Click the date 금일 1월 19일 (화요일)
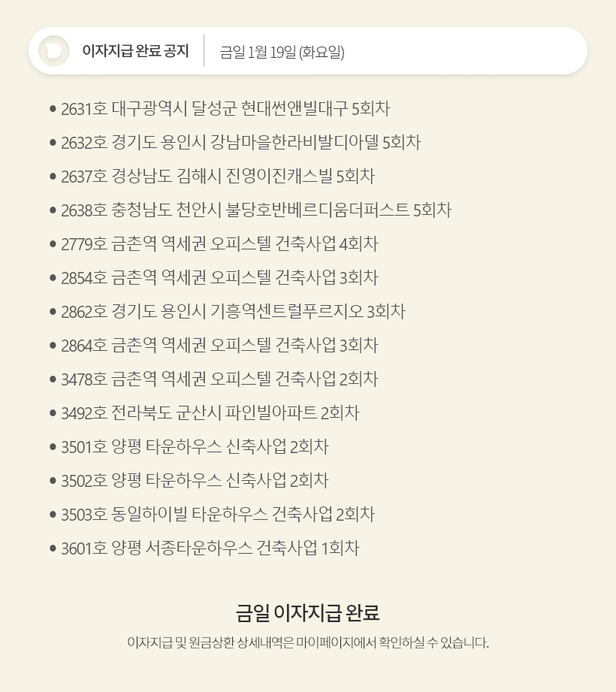The width and height of the screenshot is (616, 692). coord(282,52)
